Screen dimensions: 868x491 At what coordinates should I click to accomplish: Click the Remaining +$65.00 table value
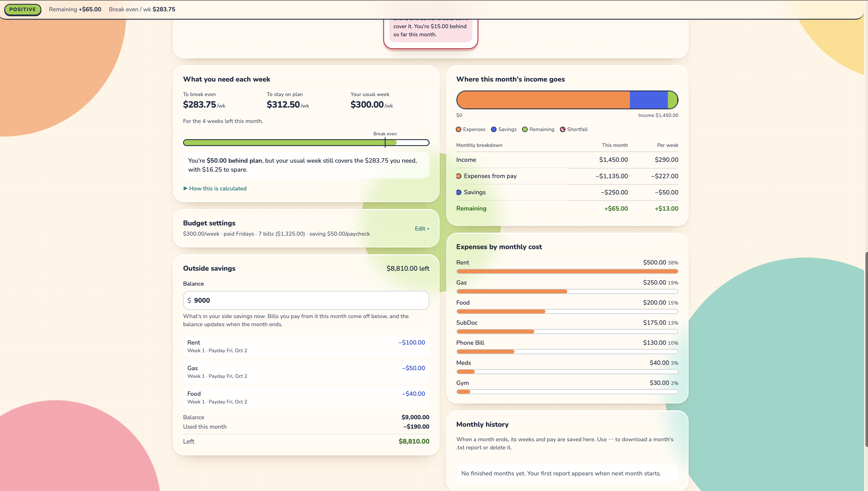(616, 208)
